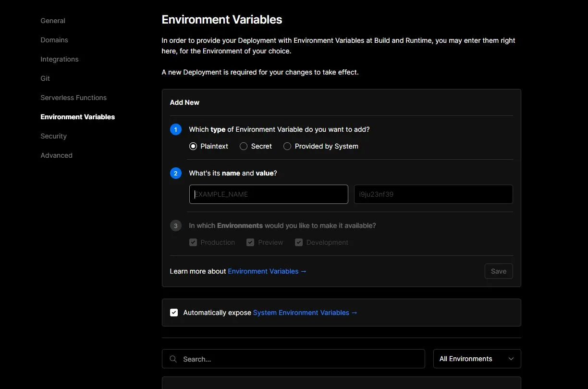
Task: Go to the Security section
Action: click(54, 136)
